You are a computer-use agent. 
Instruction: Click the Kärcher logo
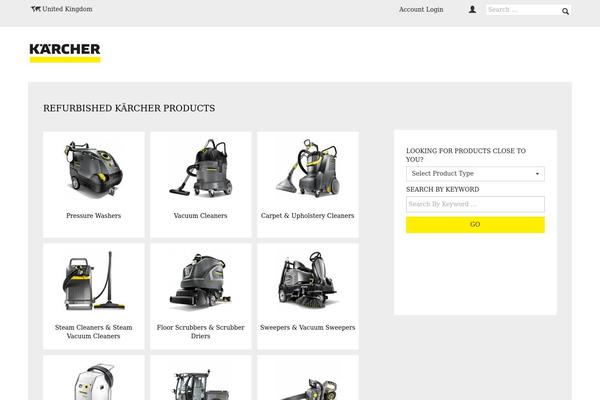(65, 53)
